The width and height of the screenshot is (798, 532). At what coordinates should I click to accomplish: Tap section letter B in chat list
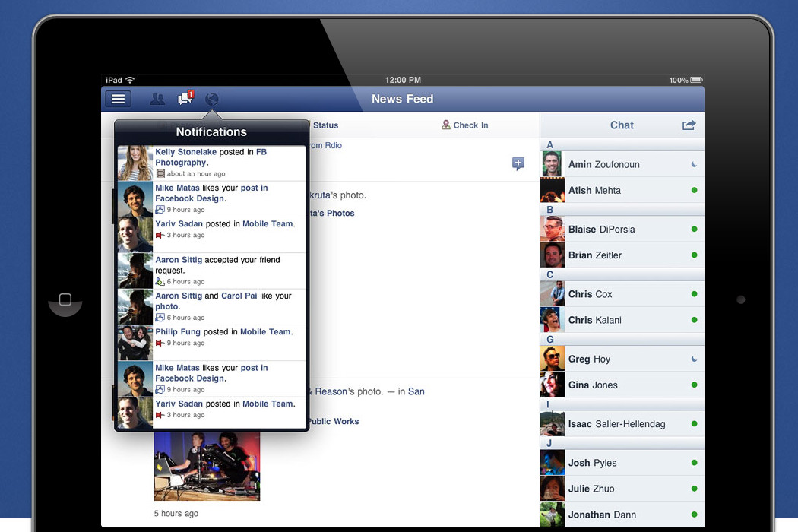[549, 210]
